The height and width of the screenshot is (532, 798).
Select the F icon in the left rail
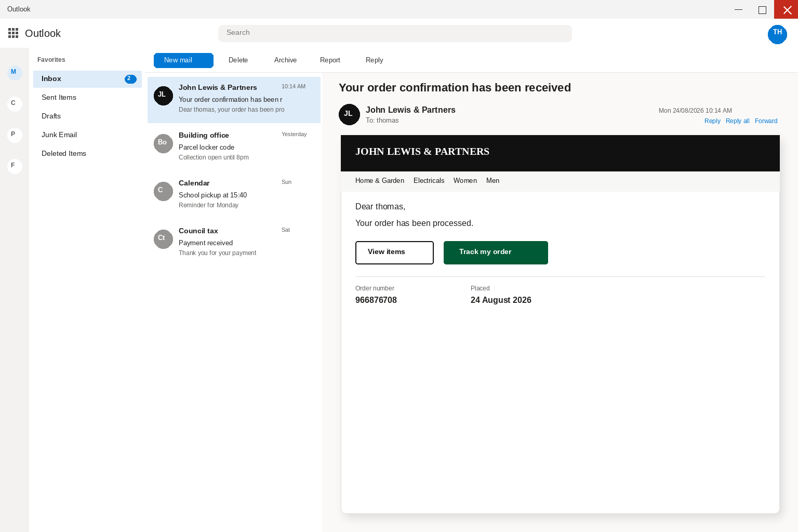(x=15, y=166)
